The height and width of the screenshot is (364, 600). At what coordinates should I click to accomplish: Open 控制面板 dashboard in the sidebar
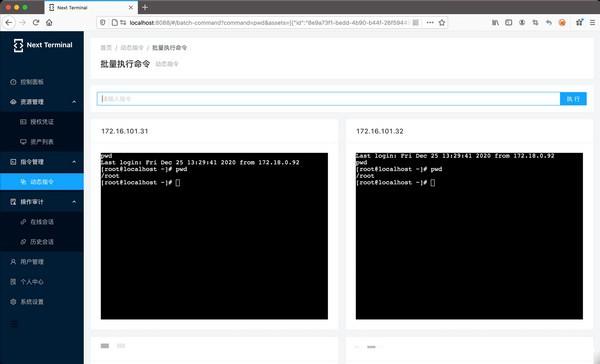[x=42, y=82]
